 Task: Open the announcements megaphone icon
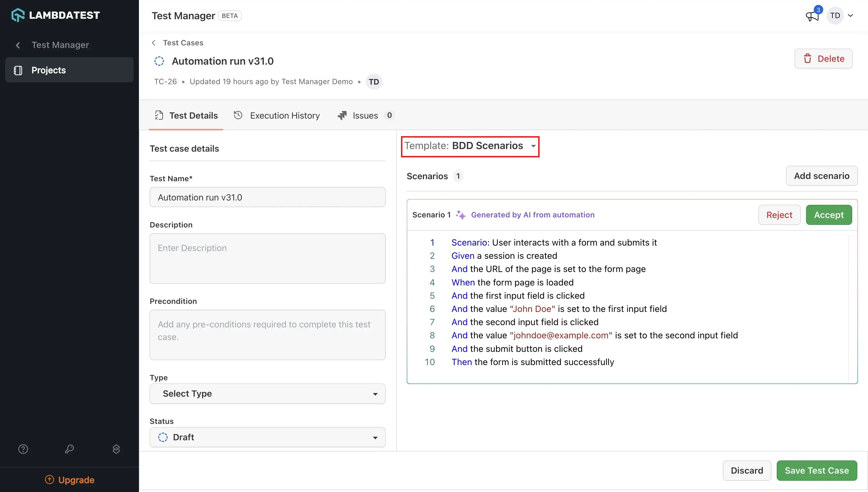812,16
